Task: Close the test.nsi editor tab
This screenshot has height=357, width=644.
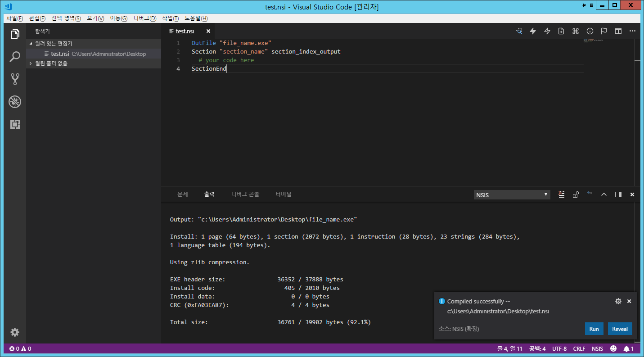Action: point(208,31)
